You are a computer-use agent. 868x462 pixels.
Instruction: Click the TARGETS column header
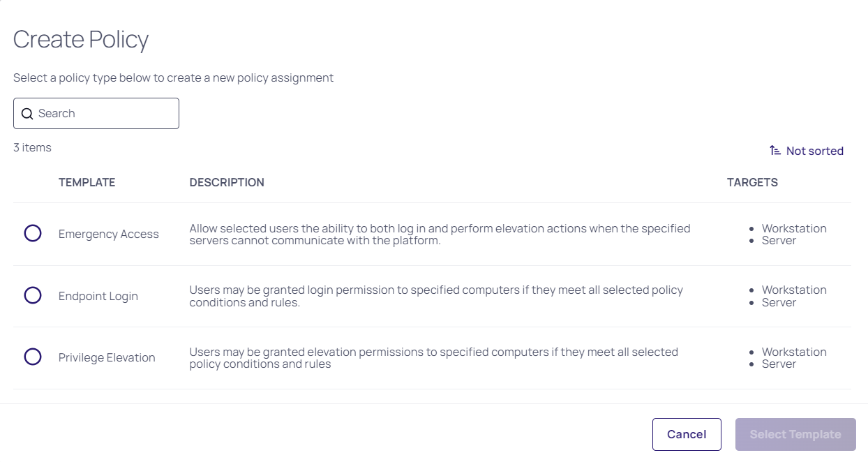pyautogui.click(x=752, y=182)
